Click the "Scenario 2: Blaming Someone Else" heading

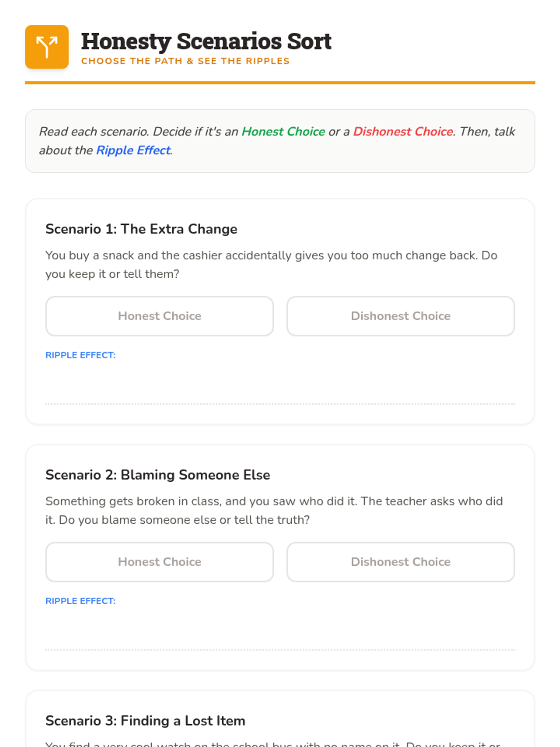point(158,475)
